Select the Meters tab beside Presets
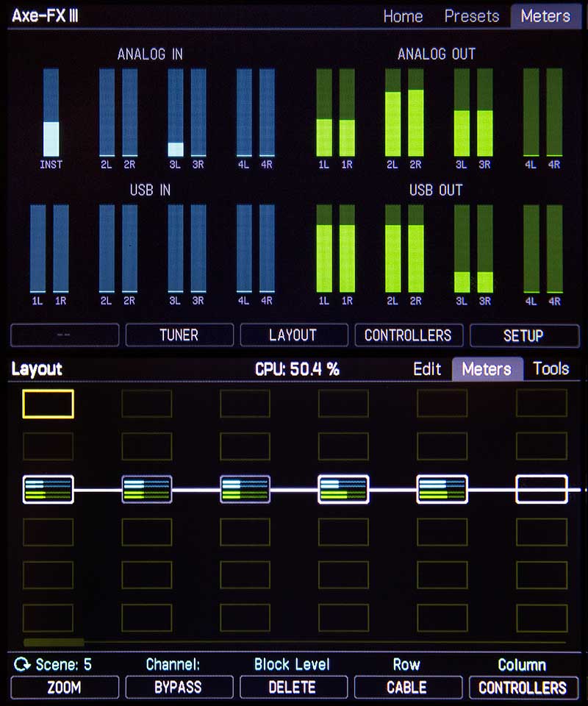Viewport: 588px width, 706px height. point(545,16)
